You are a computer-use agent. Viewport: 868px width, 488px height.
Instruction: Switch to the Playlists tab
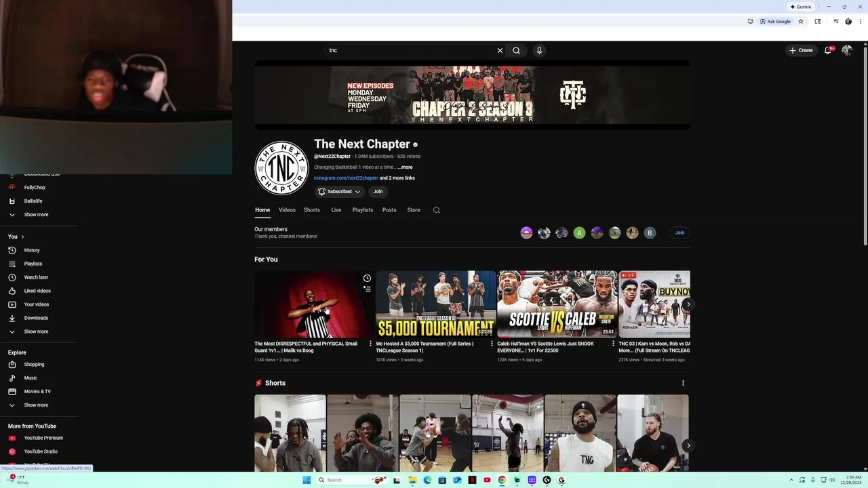(363, 210)
